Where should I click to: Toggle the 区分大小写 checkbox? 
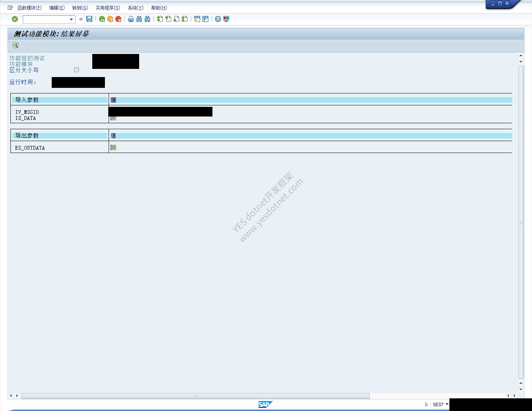click(77, 70)
